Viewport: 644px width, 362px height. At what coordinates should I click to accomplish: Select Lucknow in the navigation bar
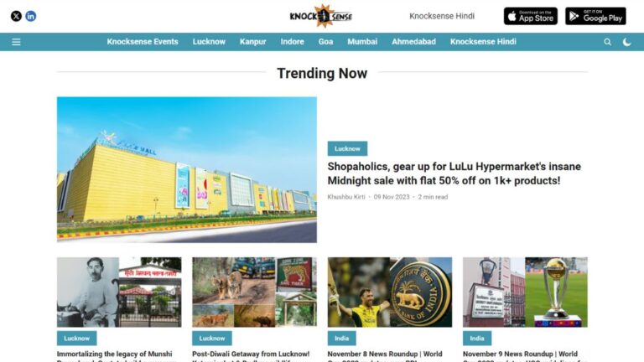pyautogui.click(x=209, y=42)
